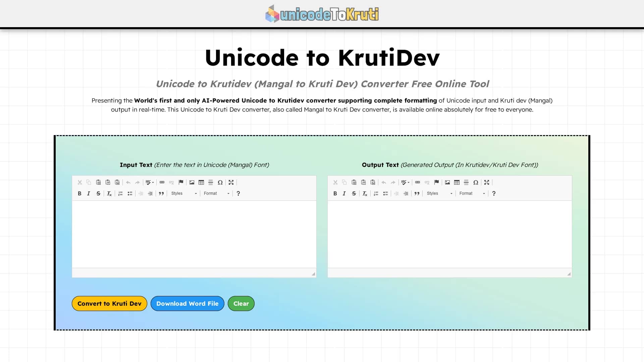Click Paste as plain text in Output editor
644x362 pixels.
tap(363, 182)
